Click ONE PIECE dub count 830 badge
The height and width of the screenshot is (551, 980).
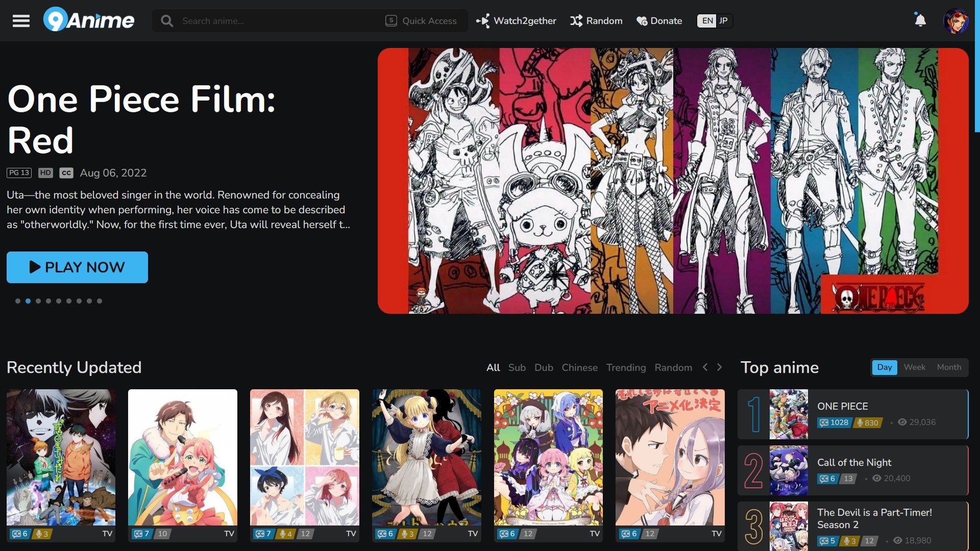[x=868, y=422]
